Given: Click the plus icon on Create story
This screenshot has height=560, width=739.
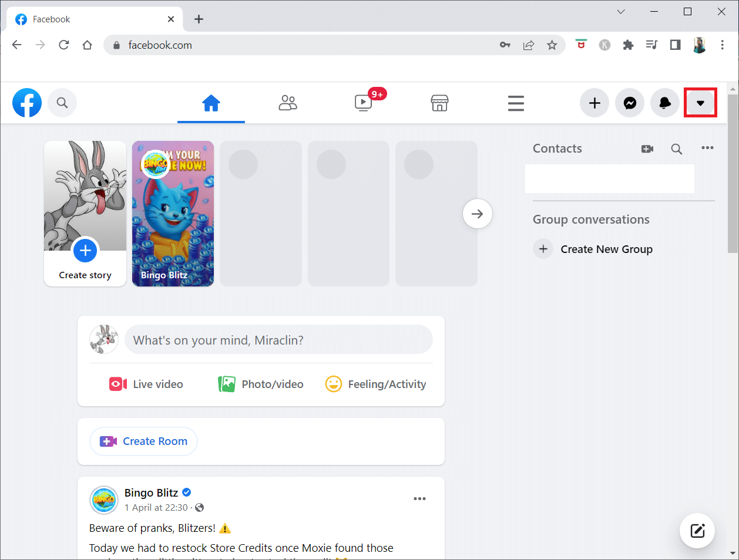Looking at the screenshot, I should (x=85, y=250).
